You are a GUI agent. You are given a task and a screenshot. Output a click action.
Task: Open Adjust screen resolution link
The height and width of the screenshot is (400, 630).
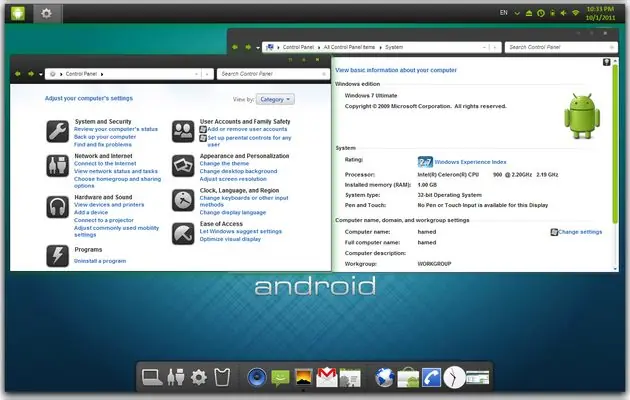233,179
